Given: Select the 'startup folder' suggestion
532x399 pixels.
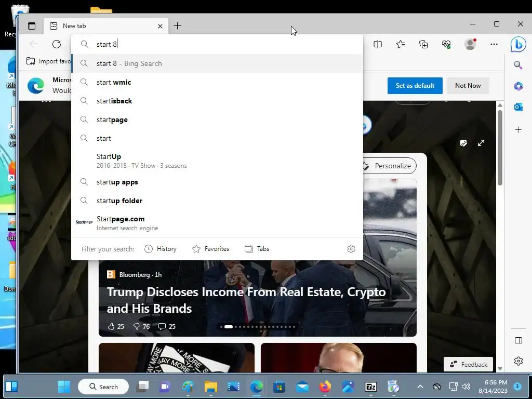Looking at the screenshot, I should 217,201.
